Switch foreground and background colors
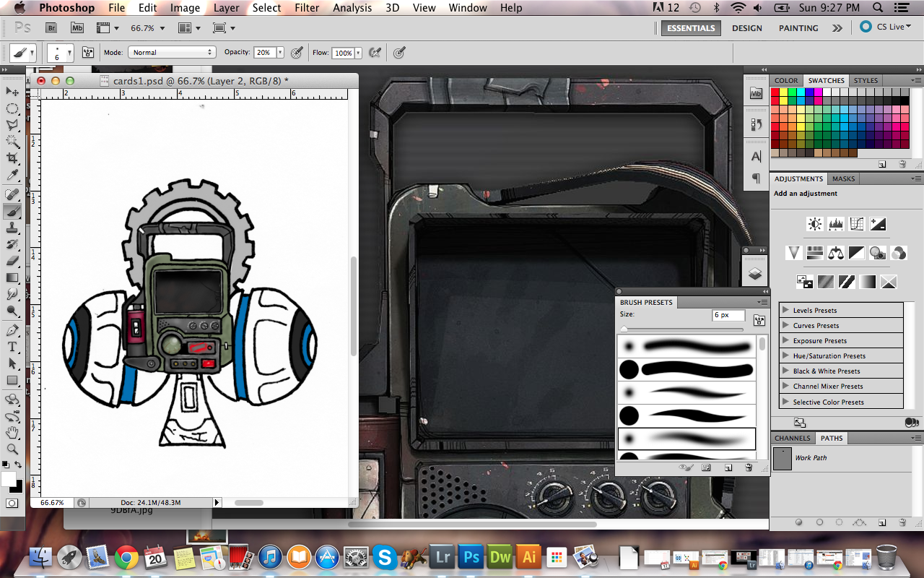 coord(19,465)
